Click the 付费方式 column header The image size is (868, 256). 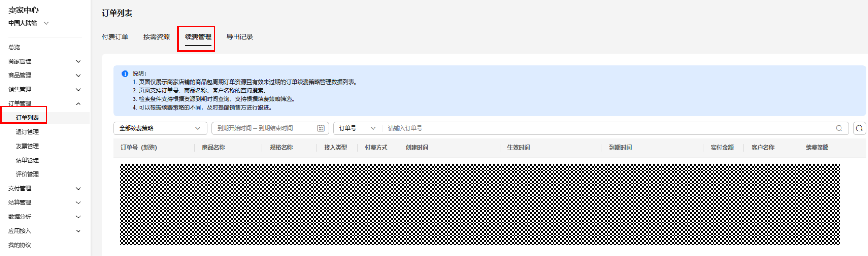point(376,147)
